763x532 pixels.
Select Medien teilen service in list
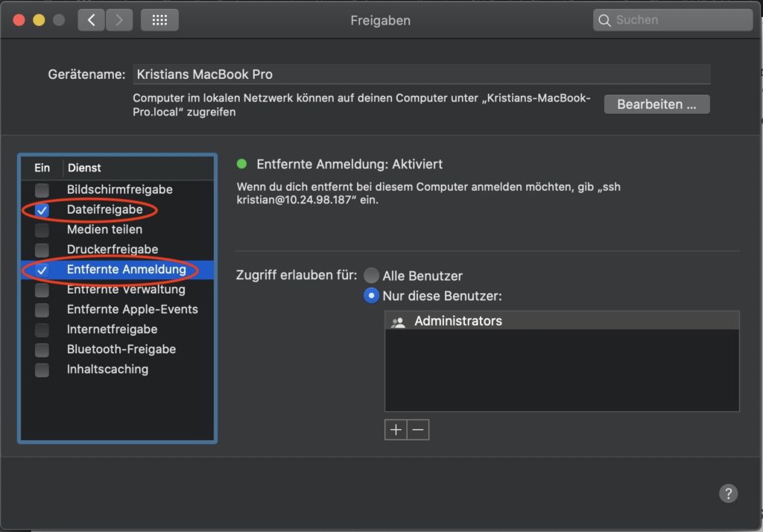(x=104, y=229)
